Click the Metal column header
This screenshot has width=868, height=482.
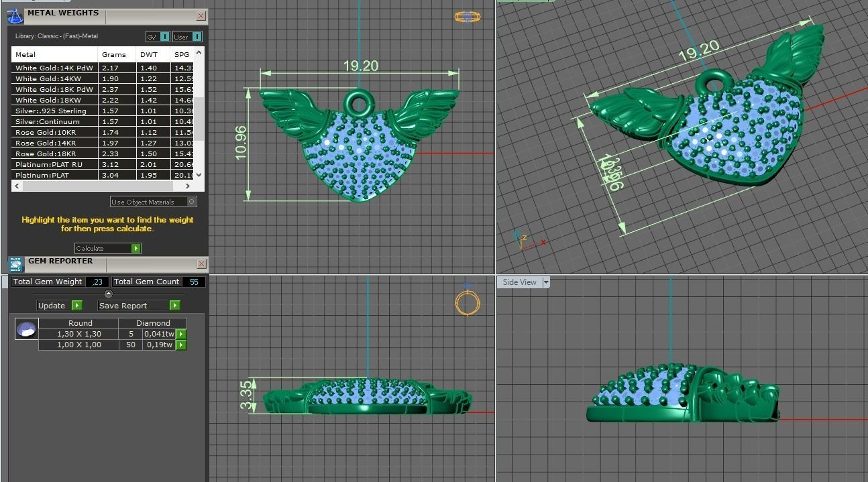(55, 54)
